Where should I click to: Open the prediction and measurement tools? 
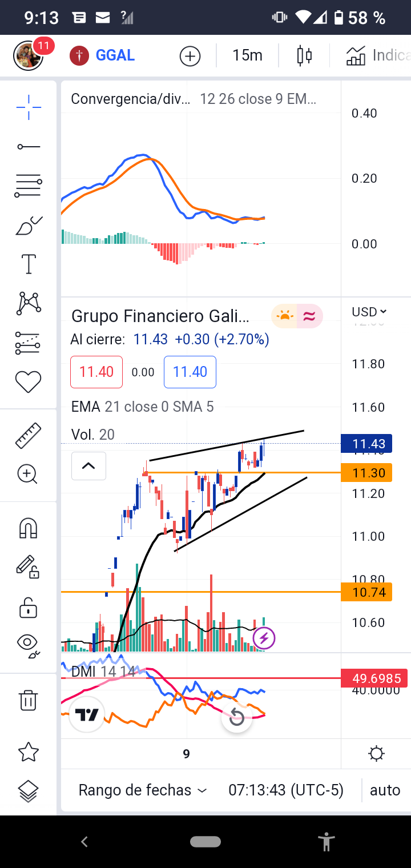[x=29, y=343]
